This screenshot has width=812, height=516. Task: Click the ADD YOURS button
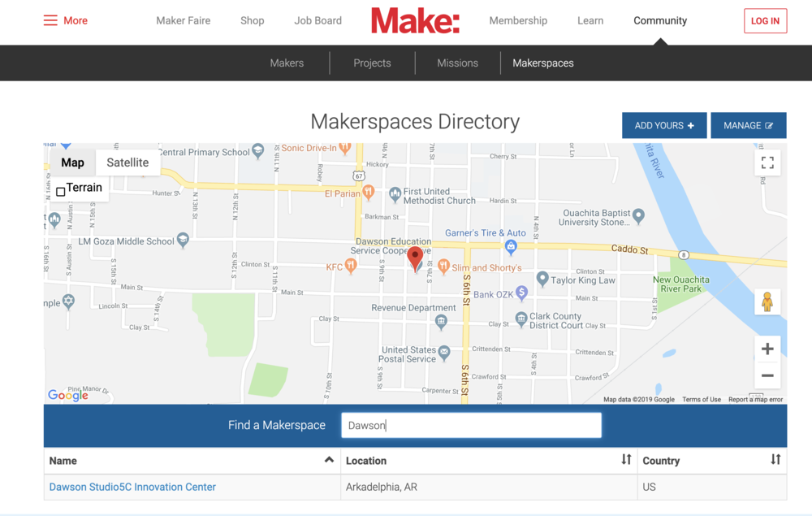pos(664,125)
